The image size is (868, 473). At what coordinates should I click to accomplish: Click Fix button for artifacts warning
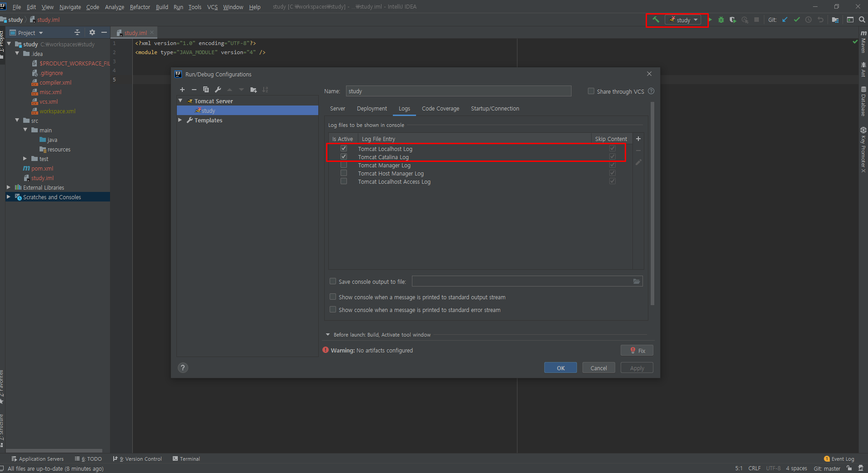637,351
